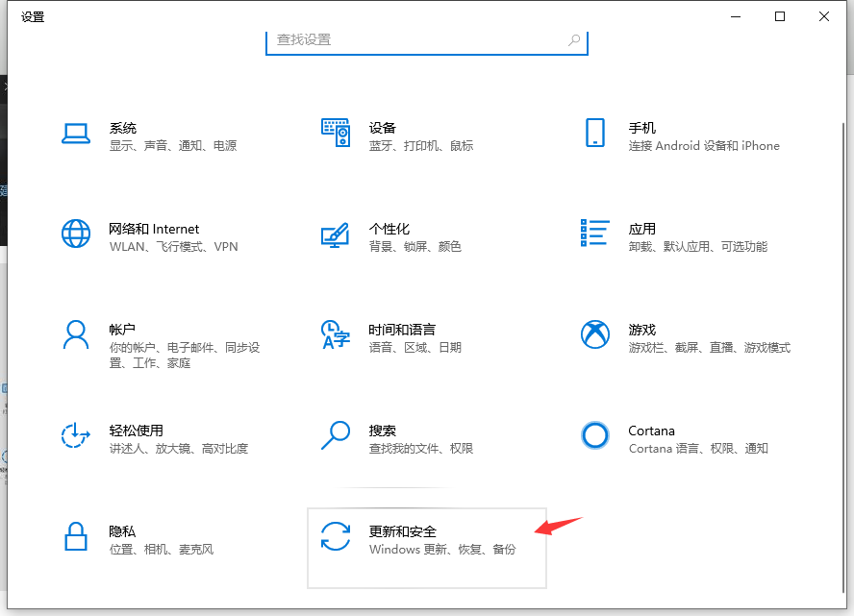Viewport: 854px width, 616px height.
Task: Click the 设置 window title
Action: point(32,16)
